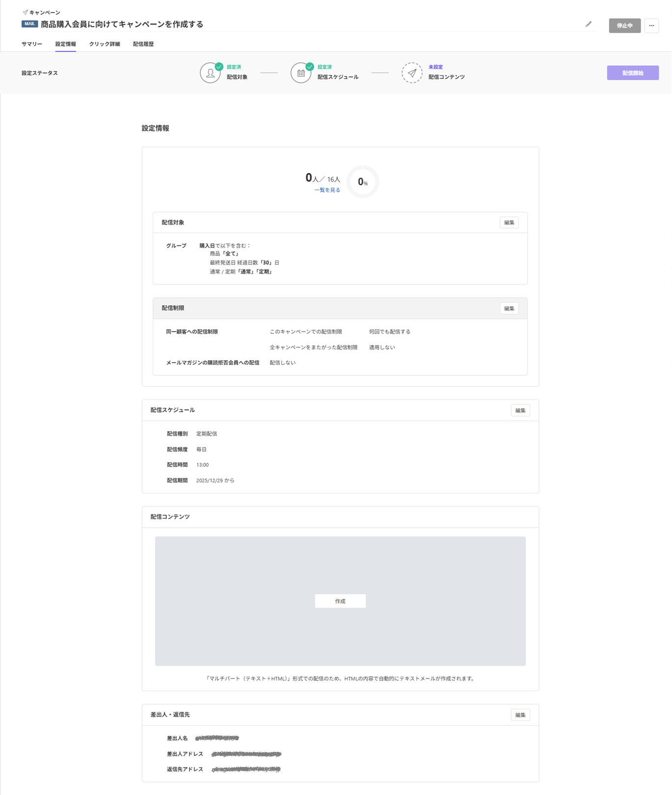Open the クリック詳細 tab
Viewport: 672px width, 795px height.
tap(105, 44)
